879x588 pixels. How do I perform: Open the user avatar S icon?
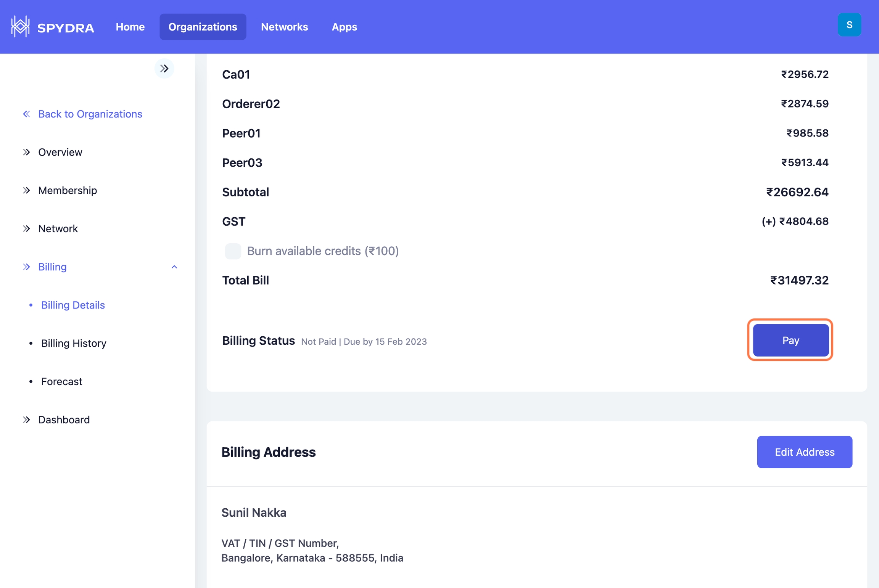pos(849,25)
